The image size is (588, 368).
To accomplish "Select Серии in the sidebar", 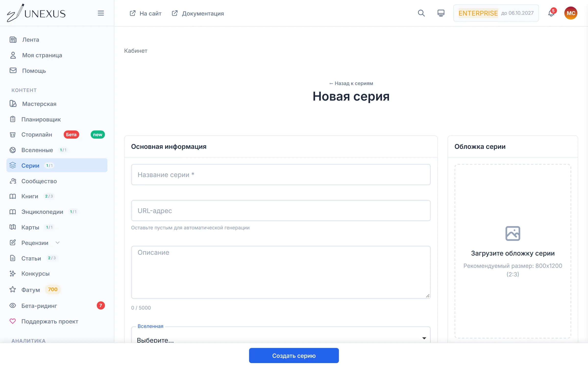I will (57, 165).
